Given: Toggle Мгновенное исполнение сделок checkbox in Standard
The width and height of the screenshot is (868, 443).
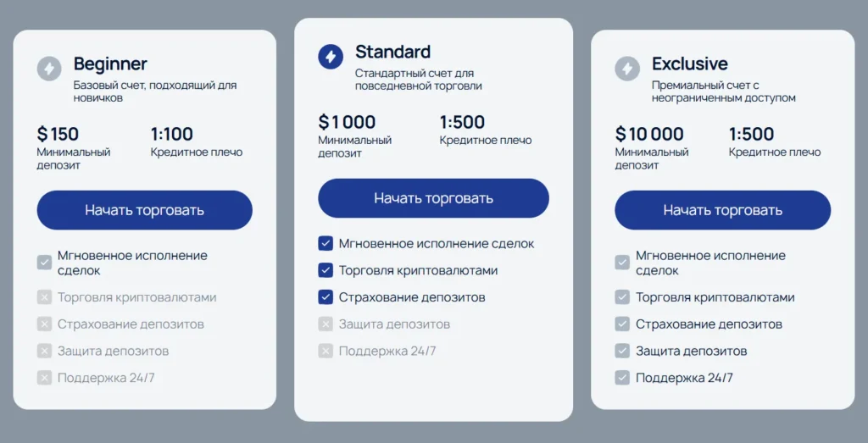Looking at the screenshot, I should 325,244.
